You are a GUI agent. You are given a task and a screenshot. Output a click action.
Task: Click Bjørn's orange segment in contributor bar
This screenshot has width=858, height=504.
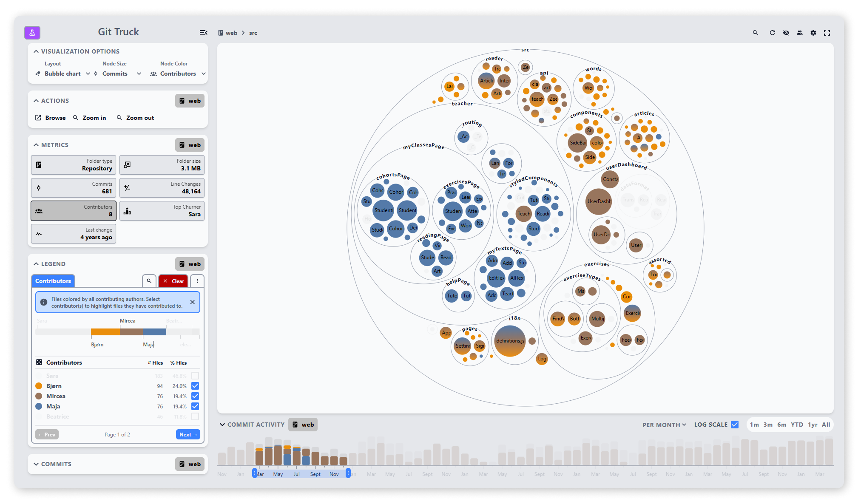coord(105,332)
